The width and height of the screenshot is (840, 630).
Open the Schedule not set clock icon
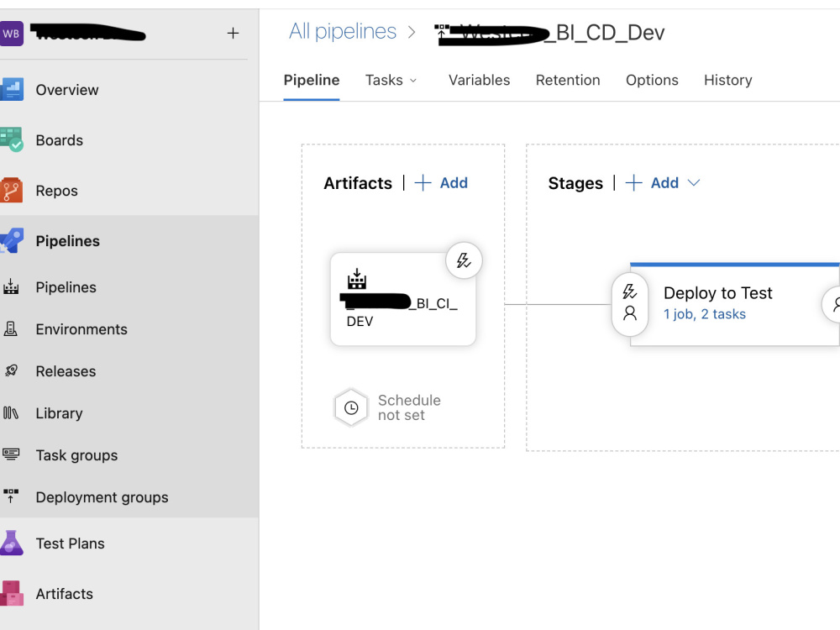(x=351, y=407)
